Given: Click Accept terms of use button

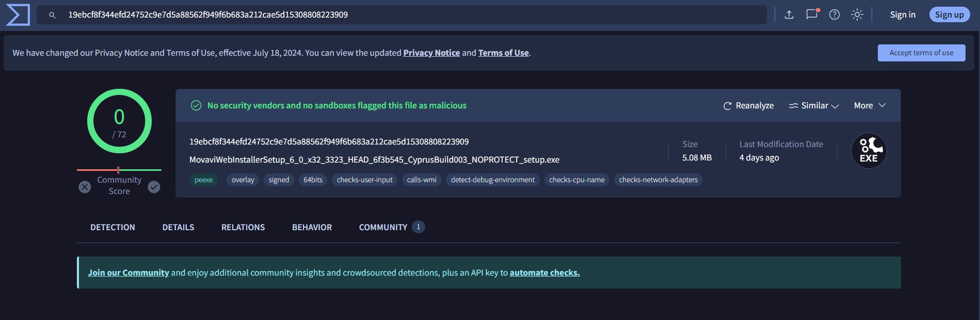Looking at the screenshot, I should pyautogui.click(x=921, y=53).
